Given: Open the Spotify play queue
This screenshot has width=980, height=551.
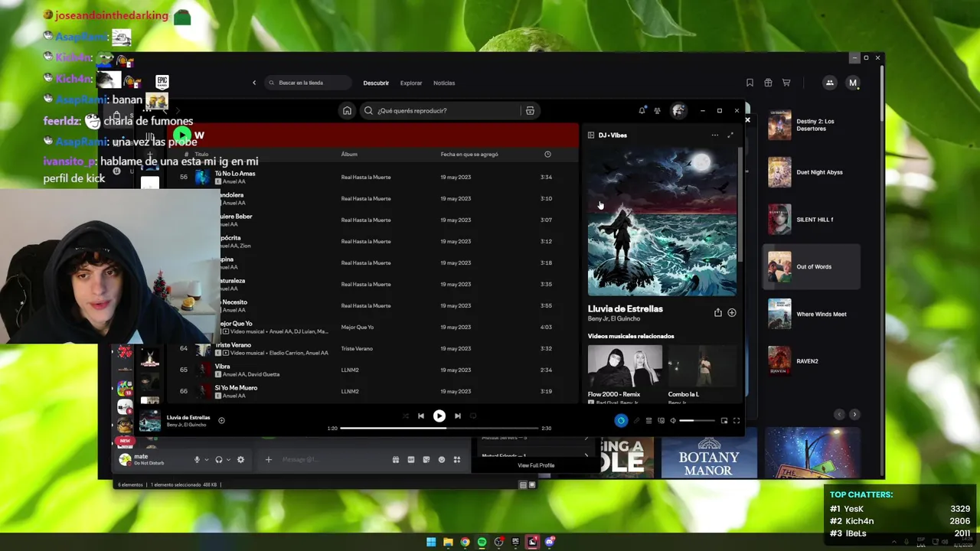Looking at the screenshot, I should pyautogui.click(x=648, y=420).
